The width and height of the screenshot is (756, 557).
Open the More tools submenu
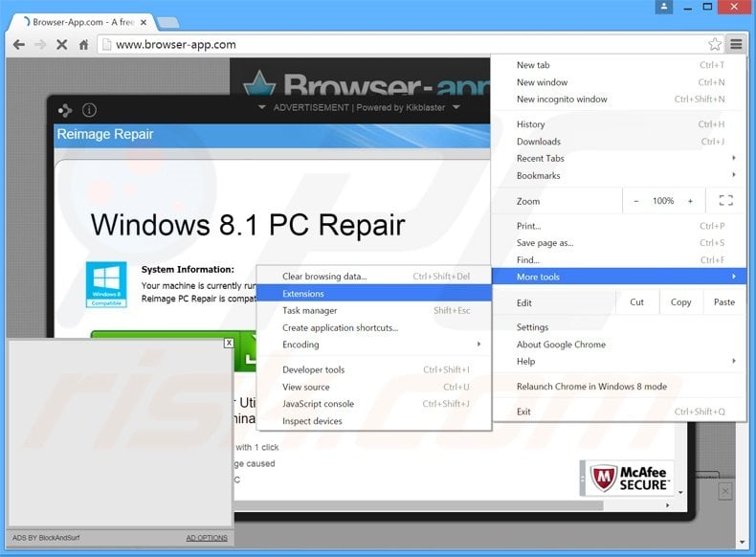tap(618, 277)
